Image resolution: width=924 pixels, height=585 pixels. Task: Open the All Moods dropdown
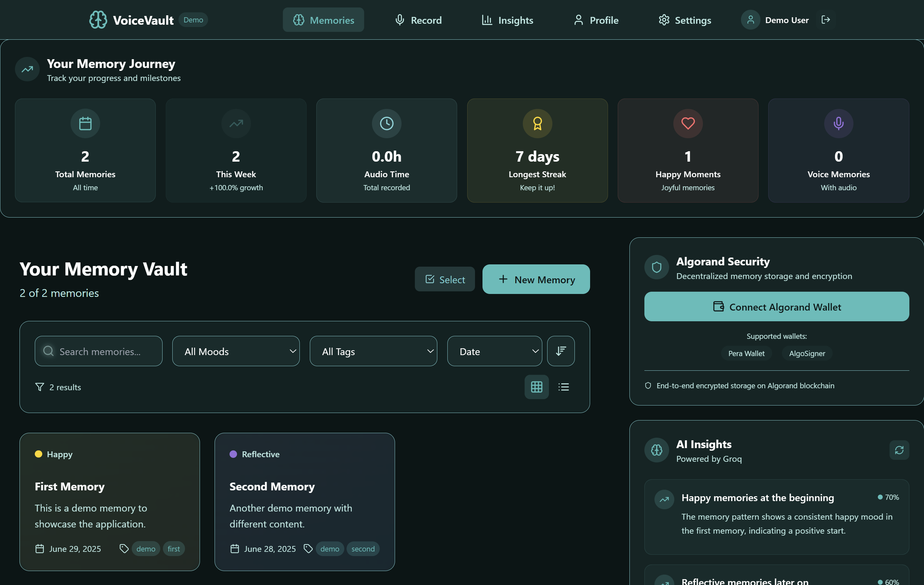236,351
